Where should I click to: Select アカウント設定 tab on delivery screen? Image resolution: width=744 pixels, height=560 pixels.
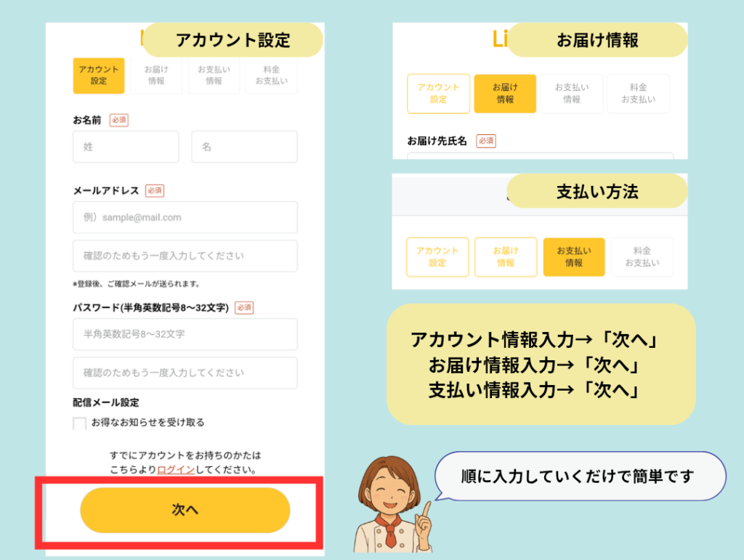click(x=438, y=94)
